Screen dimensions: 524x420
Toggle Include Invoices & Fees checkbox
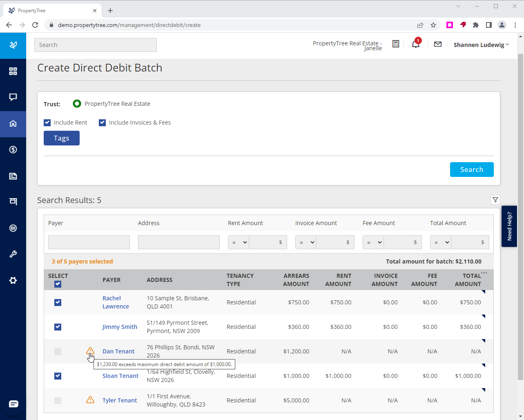click(x=103, y=123)
